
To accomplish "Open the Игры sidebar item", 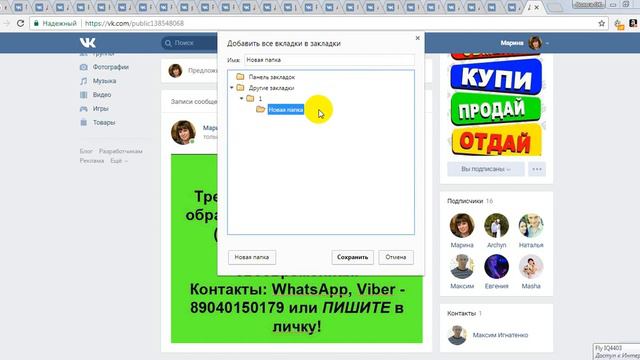I will (x=94, y=109).
